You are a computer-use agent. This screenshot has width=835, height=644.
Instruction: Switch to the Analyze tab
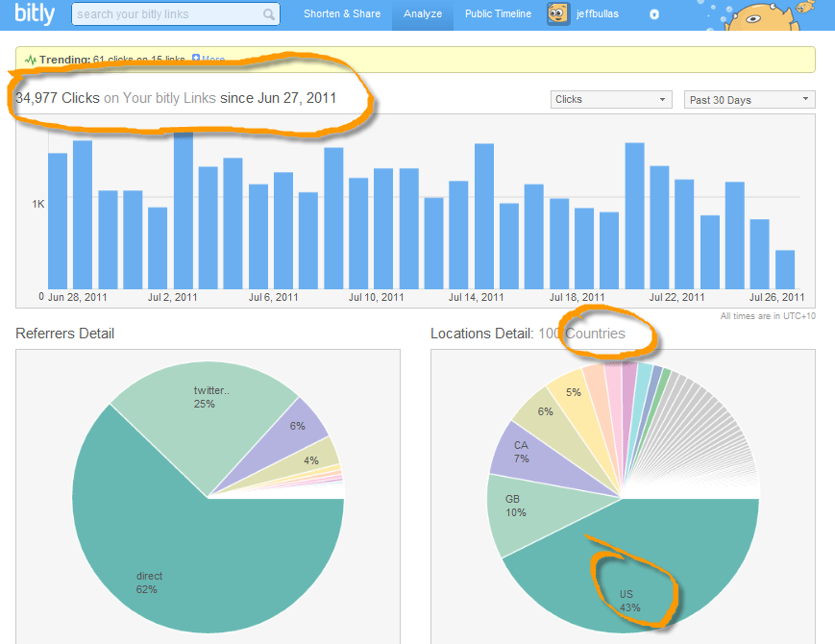pyautogui.click(x=423, y=14)
